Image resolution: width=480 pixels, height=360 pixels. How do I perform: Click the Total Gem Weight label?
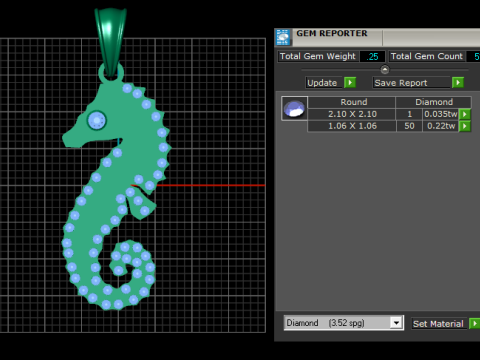[318, 56]
